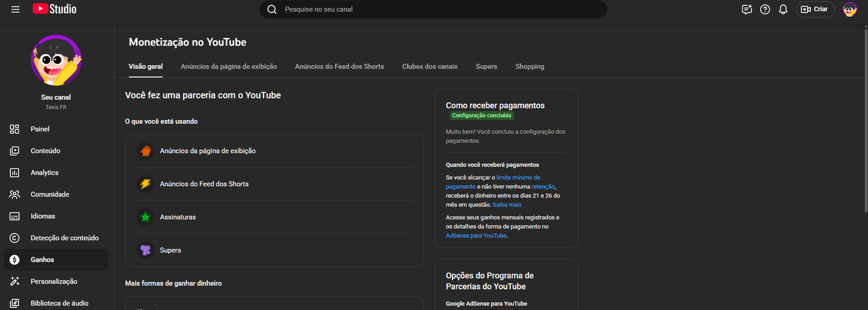Open the send feedback icon
The height and width of the screenshot is (310, 868).
746,9
